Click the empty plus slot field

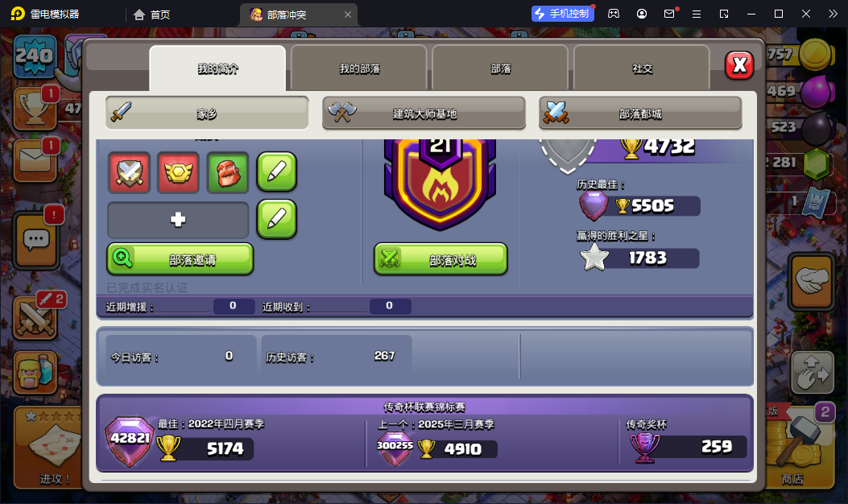[x=178, y=220]
